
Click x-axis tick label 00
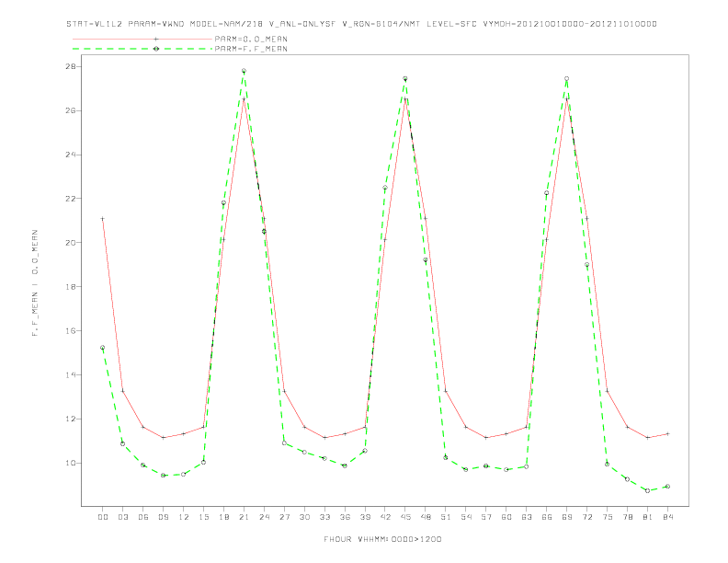pos(103,517)
